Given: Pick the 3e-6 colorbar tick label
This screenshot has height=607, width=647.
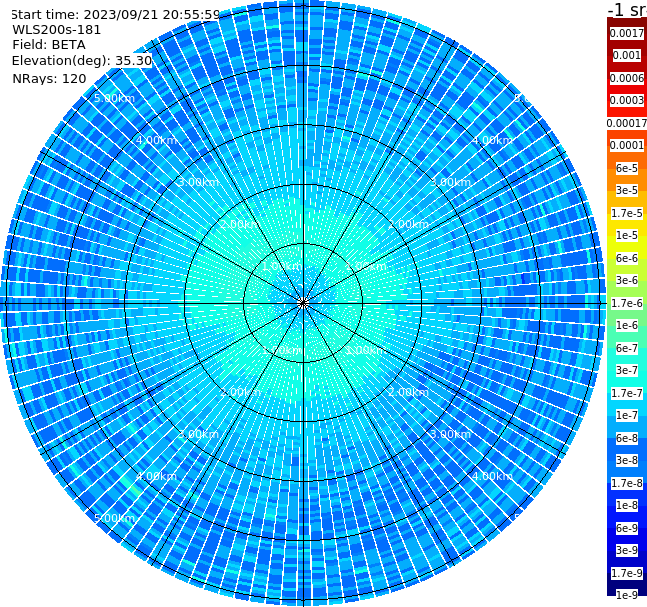Looking at the screenshot, I should 626,280.
